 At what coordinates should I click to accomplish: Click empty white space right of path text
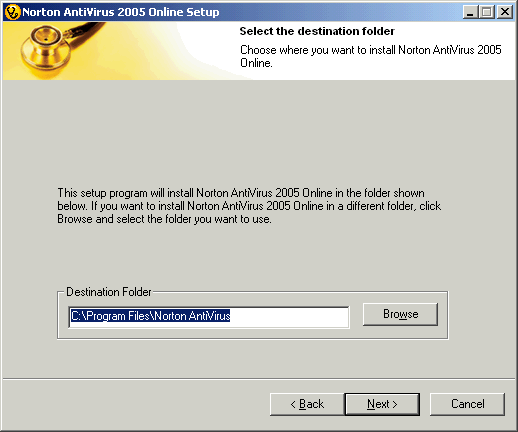pyautogui.click(x=289, y=316)
